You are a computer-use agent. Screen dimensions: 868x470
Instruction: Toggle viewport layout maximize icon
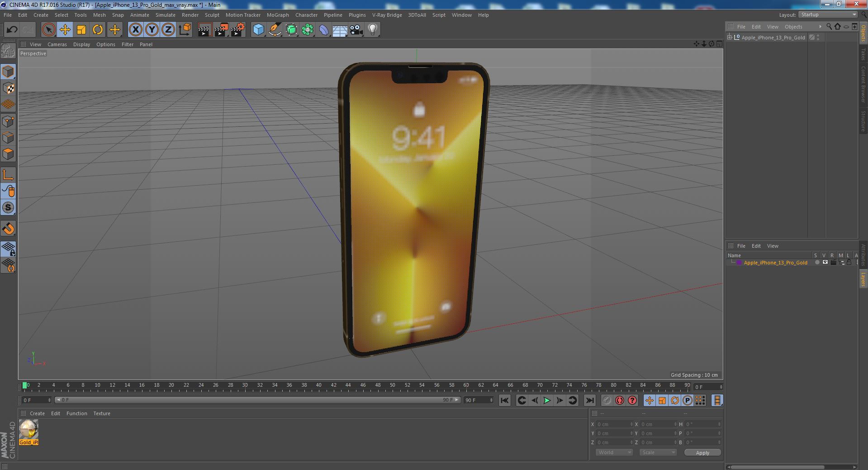(719, 44)
